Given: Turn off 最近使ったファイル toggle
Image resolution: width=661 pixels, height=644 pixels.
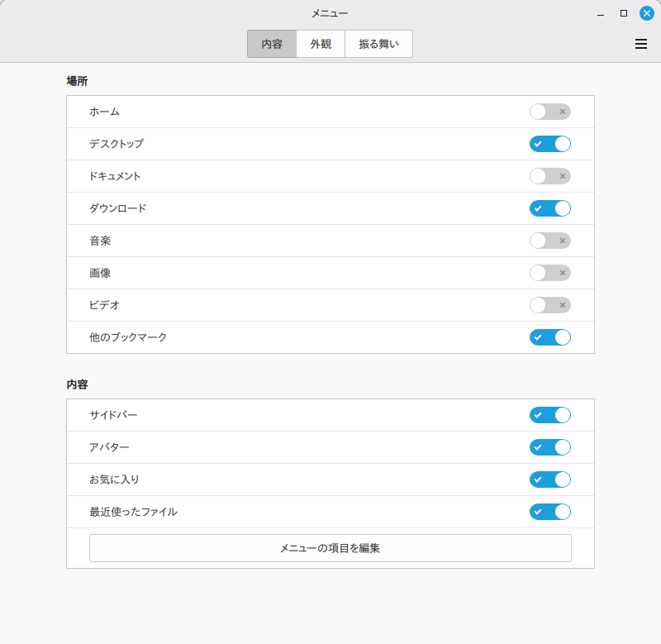Looking at the screenshot, I should coord(549,512).
